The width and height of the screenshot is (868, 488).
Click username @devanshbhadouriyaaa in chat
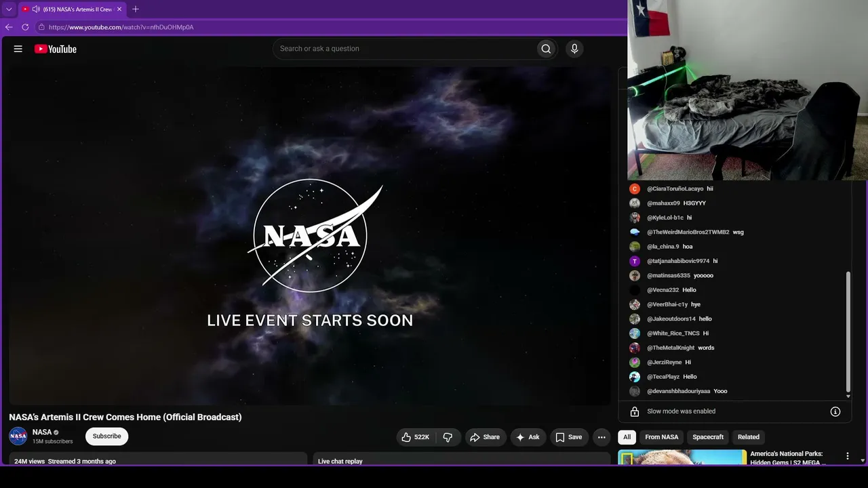point(679,391)
